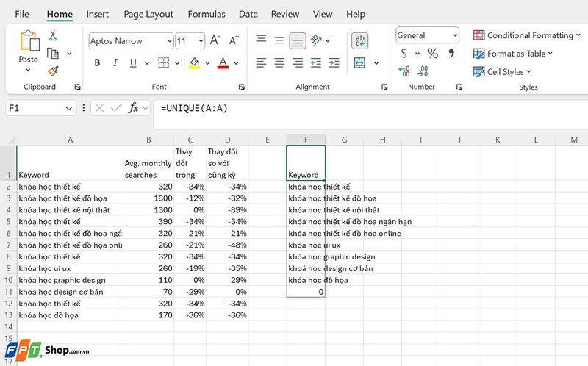
Task: Open Number format dialog launcher
Action: (x=459, y=87)
